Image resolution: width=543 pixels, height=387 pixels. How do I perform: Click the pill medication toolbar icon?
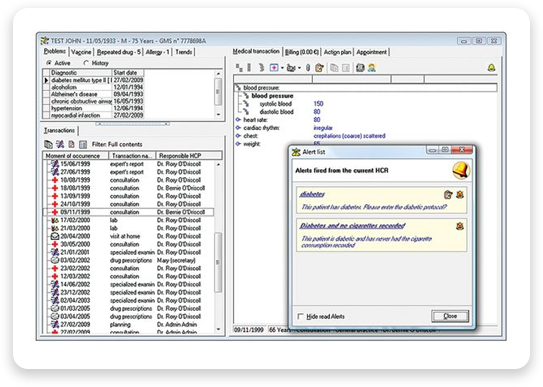tap(308, 68)
